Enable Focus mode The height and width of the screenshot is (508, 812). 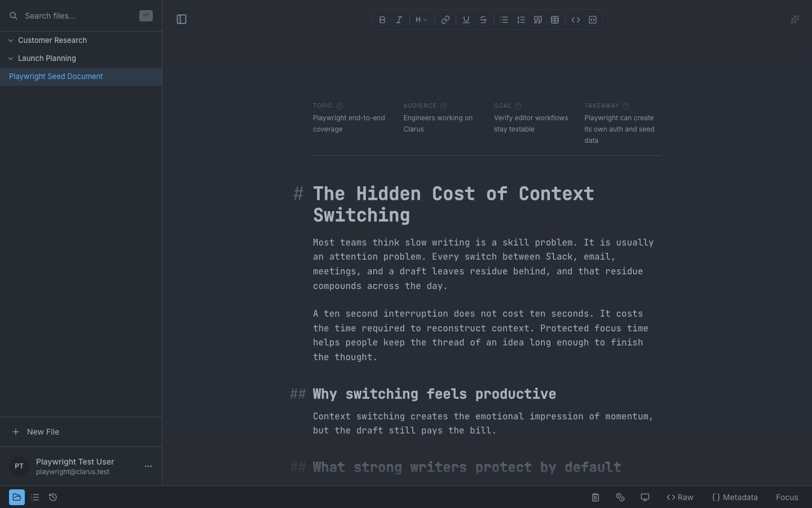click(x=787, y=497)
